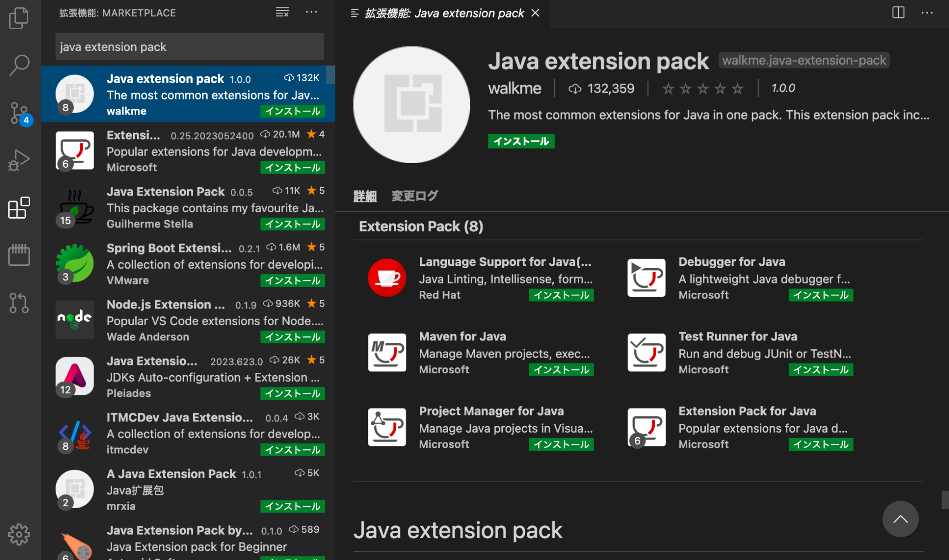Screen dimensions: 949x560
Task: Select the 詳細 tab
Action: click(x=365, y=196)
